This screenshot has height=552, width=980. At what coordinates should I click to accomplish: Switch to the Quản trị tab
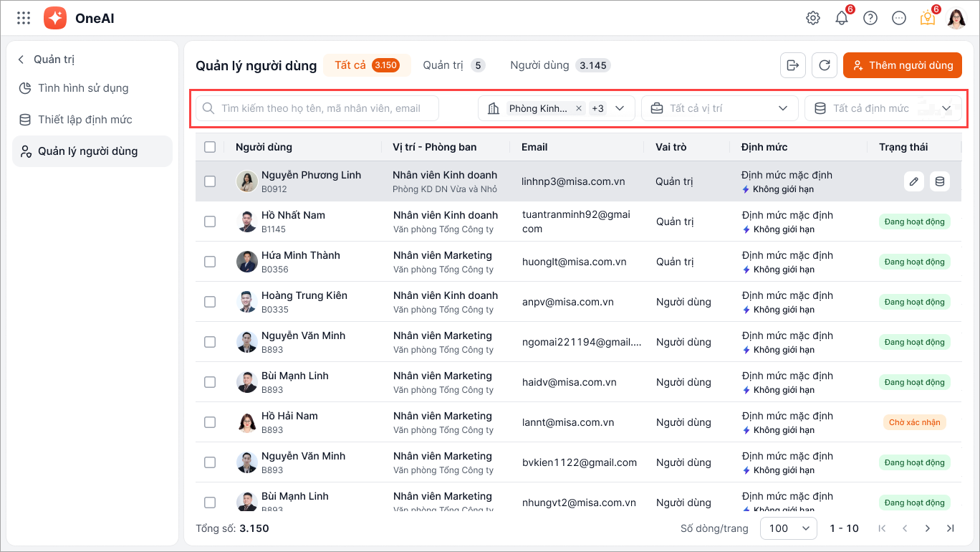tap(453, 65)
